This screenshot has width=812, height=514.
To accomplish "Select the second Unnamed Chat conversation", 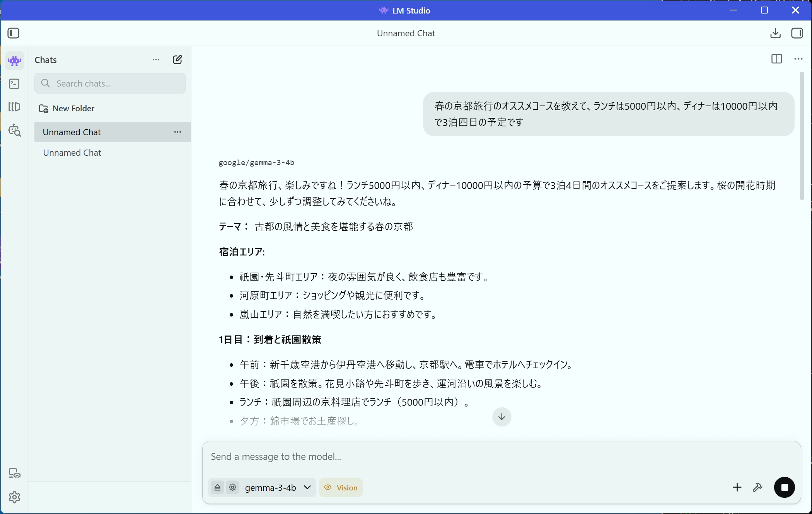I will (72, 152).
